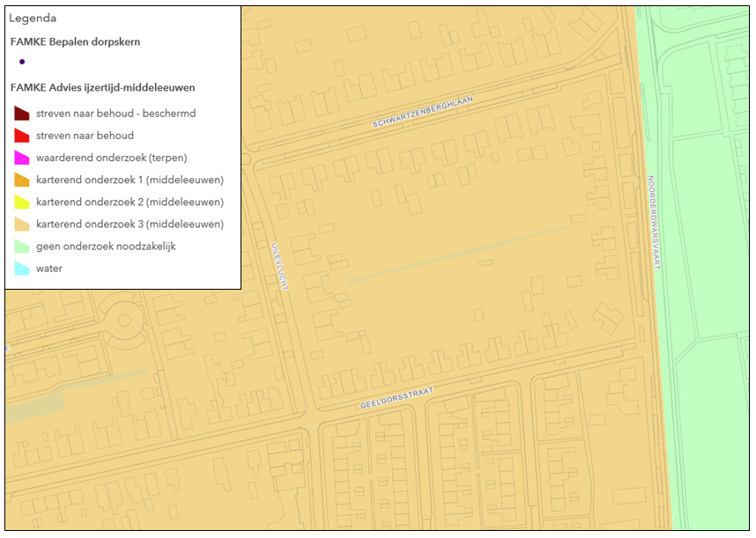Viewport: 756px width, 538px height.
Task: Click 'karterend onderzoek 2 (middeleeuwen)' label
Action: (x=130, y=203)
